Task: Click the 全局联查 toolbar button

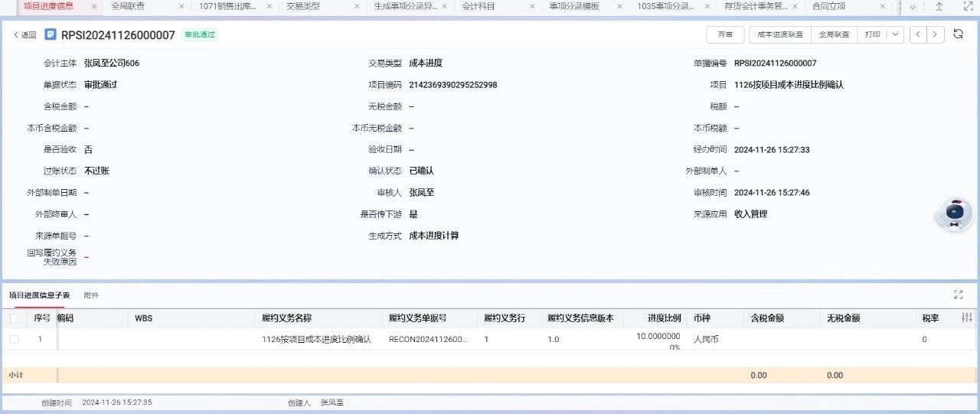Action: click(834, 35)
